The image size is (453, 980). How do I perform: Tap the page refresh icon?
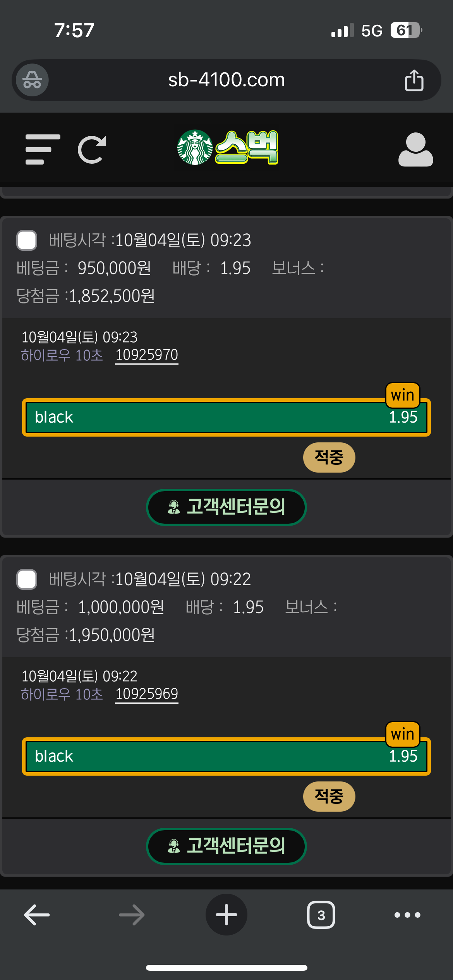tap(92, 149)
